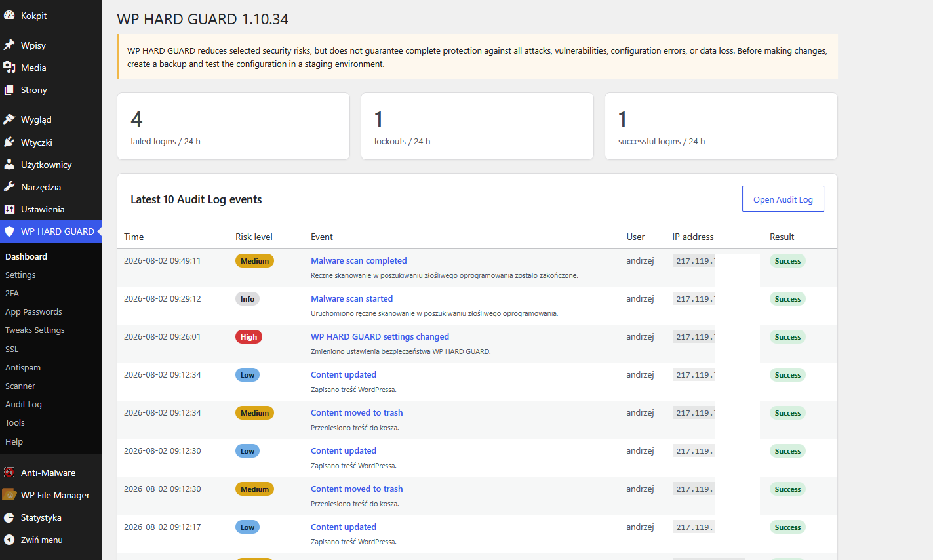
Task: Open the 2FA submenu entry
Action: 12,293
